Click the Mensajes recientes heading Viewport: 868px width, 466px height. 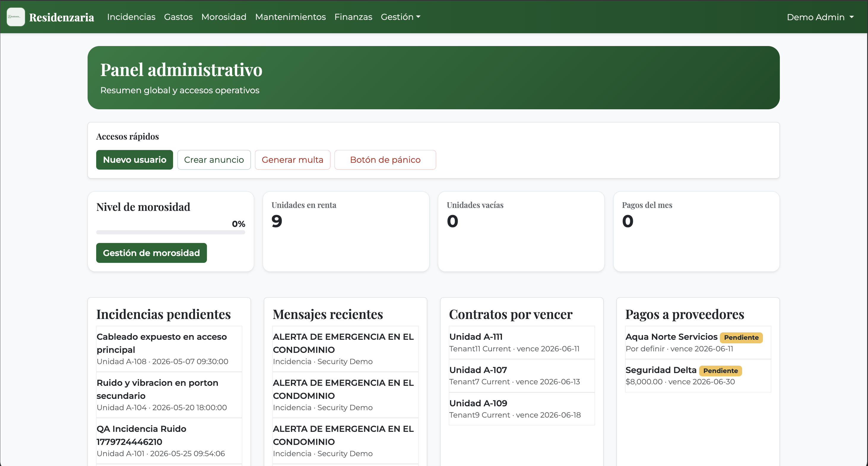(x=327, y=314)
